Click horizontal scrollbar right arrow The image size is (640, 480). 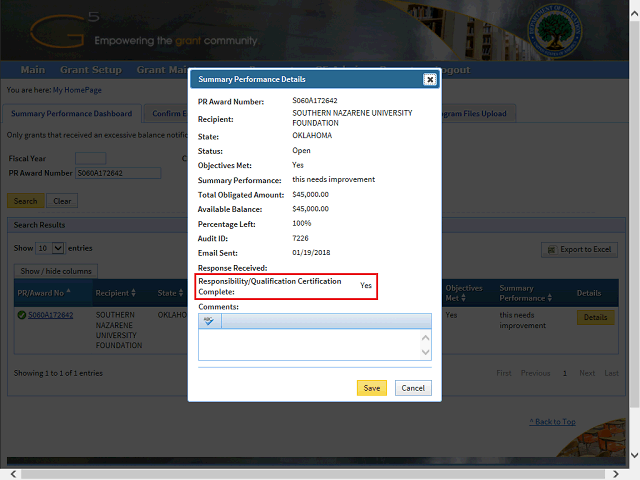(616, 474)
